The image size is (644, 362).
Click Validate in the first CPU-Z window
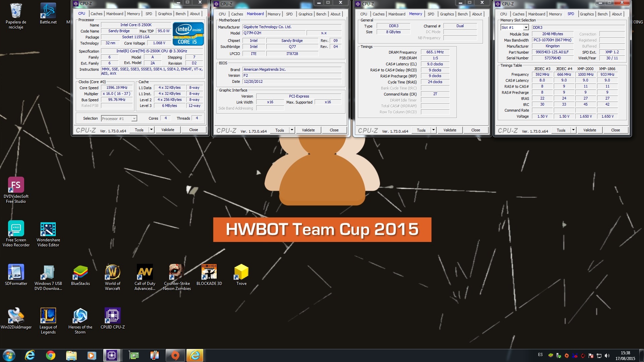coord(168,130)
